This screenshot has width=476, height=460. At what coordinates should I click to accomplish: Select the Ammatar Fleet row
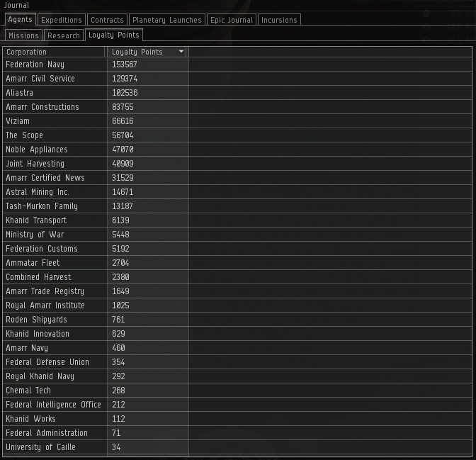tap(237, 263)
